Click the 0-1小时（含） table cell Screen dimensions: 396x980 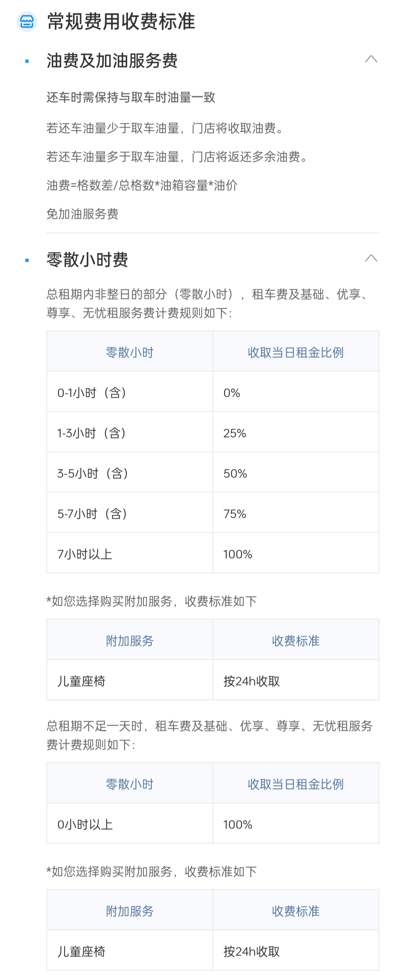(x=129, y=392)
